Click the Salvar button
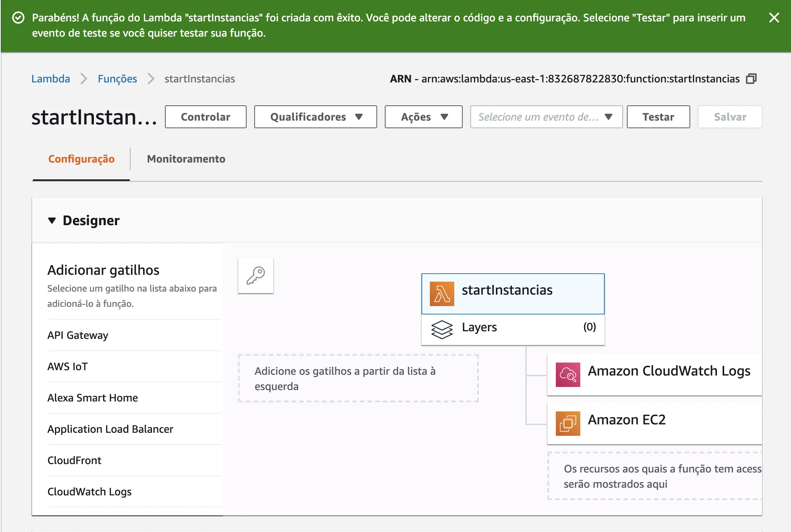Image resolution: width=791 pixels, height=532 pixels. coord(730,117)
